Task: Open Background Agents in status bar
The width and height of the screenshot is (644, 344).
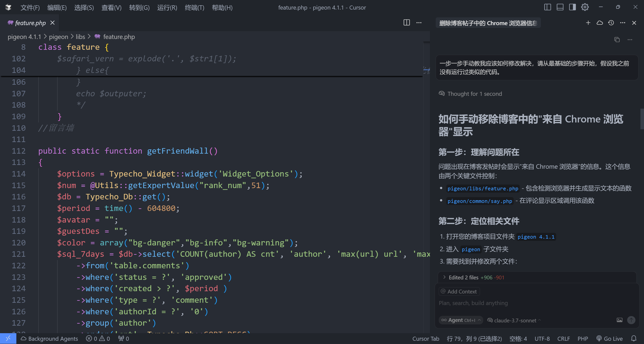Action: 49,338
